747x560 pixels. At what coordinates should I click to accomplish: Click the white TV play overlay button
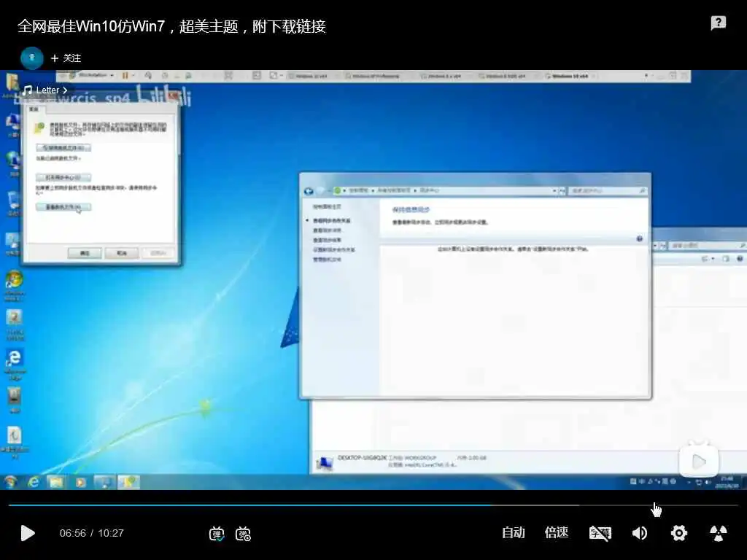click(698, 461)
